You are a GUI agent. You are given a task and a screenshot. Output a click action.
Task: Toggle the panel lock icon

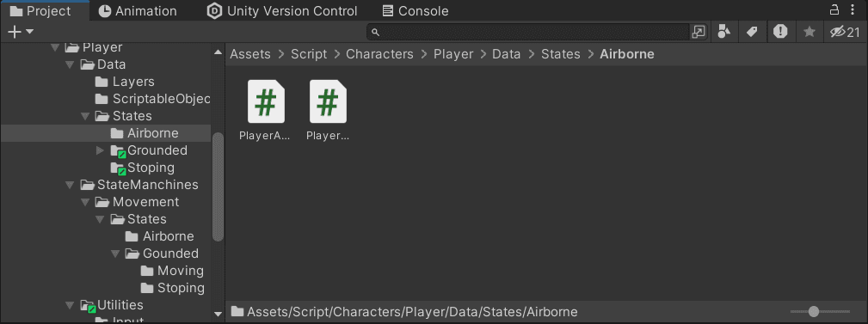tap(834, 9)
